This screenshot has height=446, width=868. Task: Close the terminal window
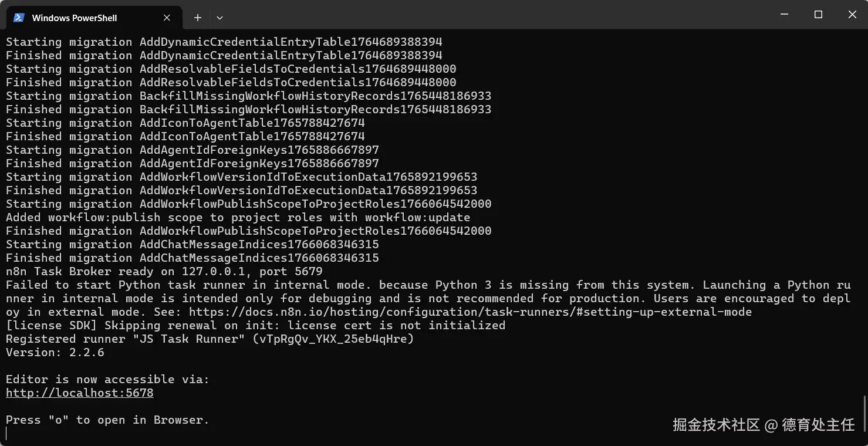click(x=852, y=15)
